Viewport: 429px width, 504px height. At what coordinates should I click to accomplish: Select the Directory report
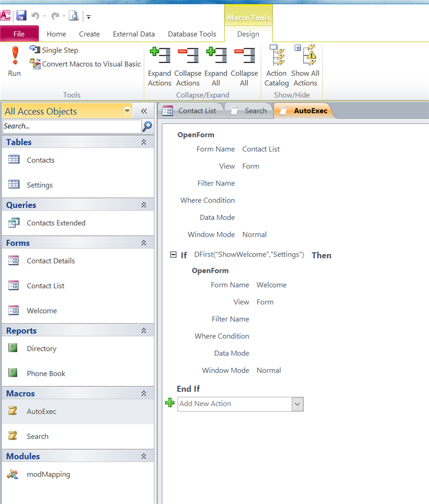[x=78, y=348]
